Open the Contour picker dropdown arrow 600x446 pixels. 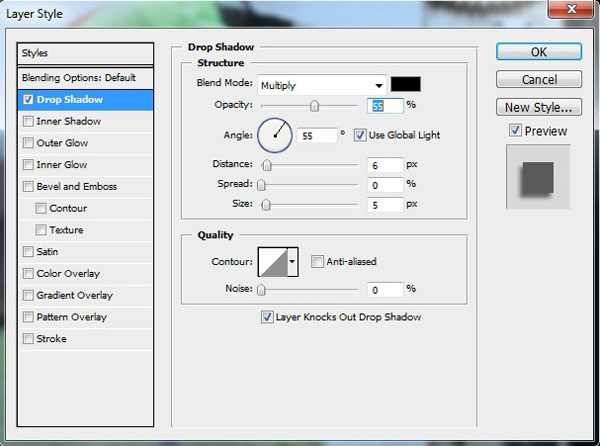[292, 262]
